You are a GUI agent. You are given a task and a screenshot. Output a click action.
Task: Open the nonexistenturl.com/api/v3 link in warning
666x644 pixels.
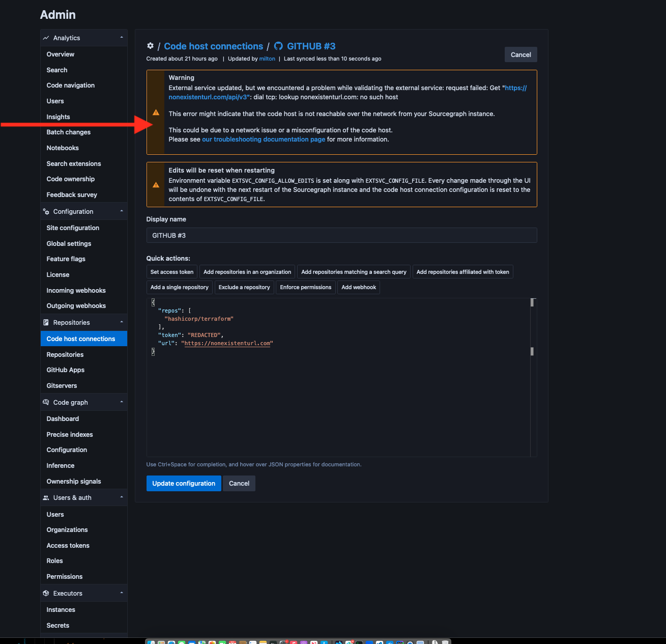point(348,93)
